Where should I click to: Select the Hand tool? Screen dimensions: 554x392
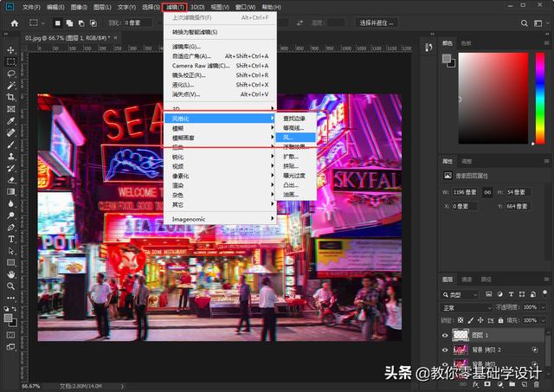click(x=11, y=274)
